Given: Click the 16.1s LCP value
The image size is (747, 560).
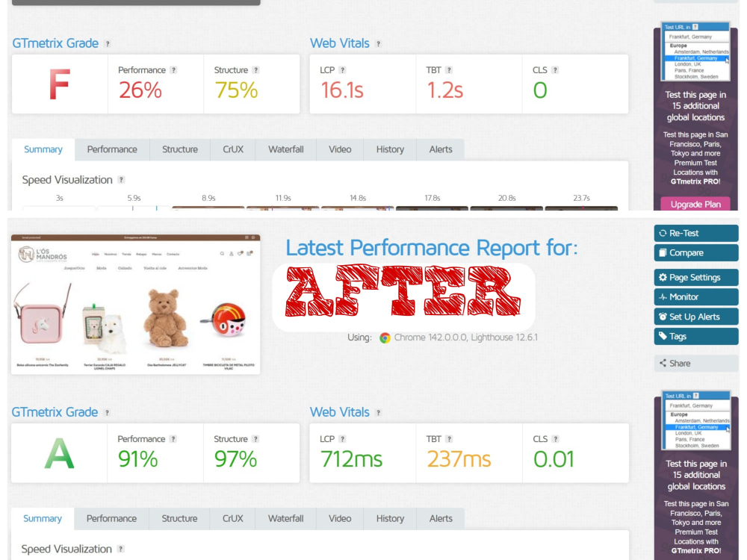Looking at the screenshot, I should tap(342, 90).
